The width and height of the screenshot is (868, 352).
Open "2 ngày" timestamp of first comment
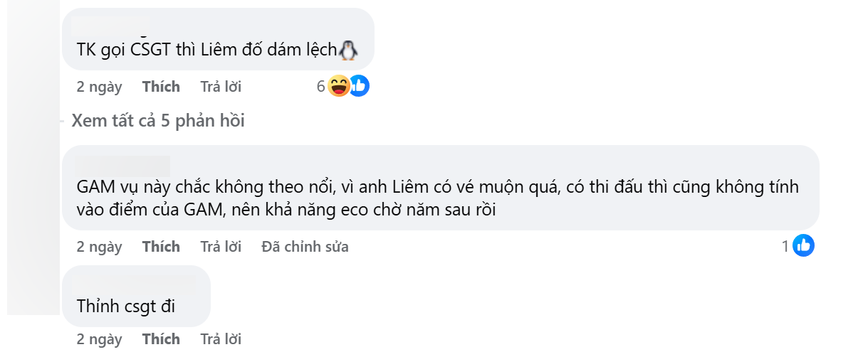[x=99, y=87]
